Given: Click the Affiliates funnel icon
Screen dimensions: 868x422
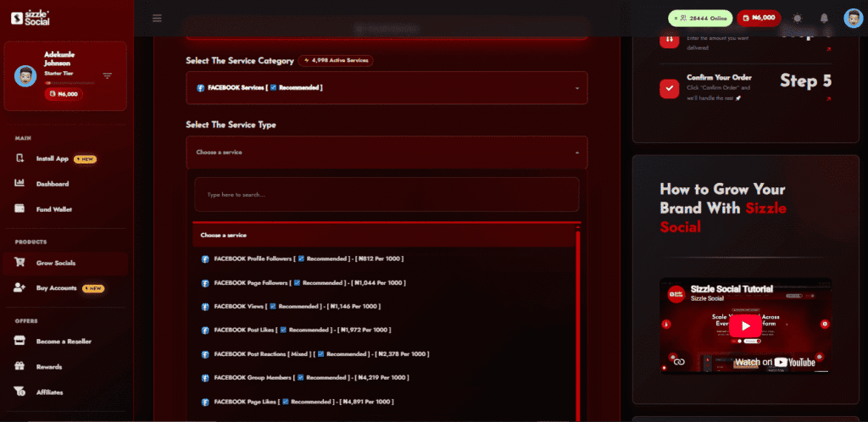Looking at the screenshot, I should [20, 391].
